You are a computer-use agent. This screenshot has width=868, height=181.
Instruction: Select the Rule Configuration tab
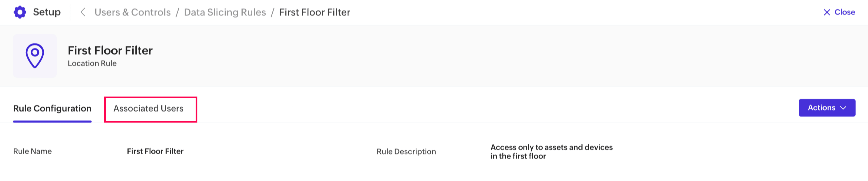click(52, 109)
